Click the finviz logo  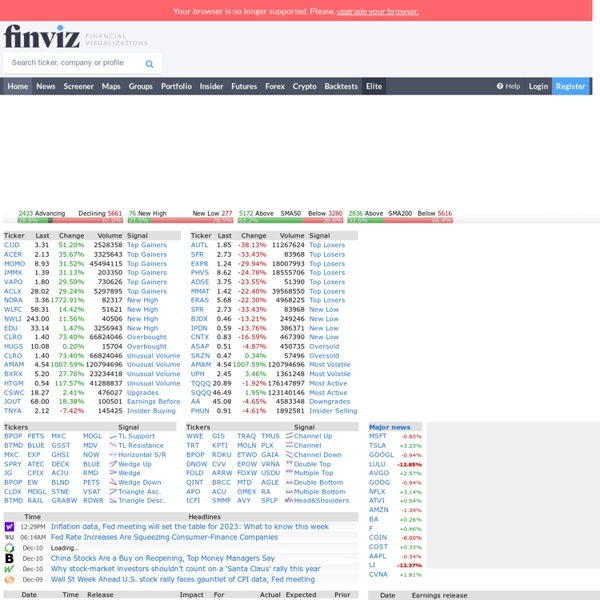pos(42,37)
